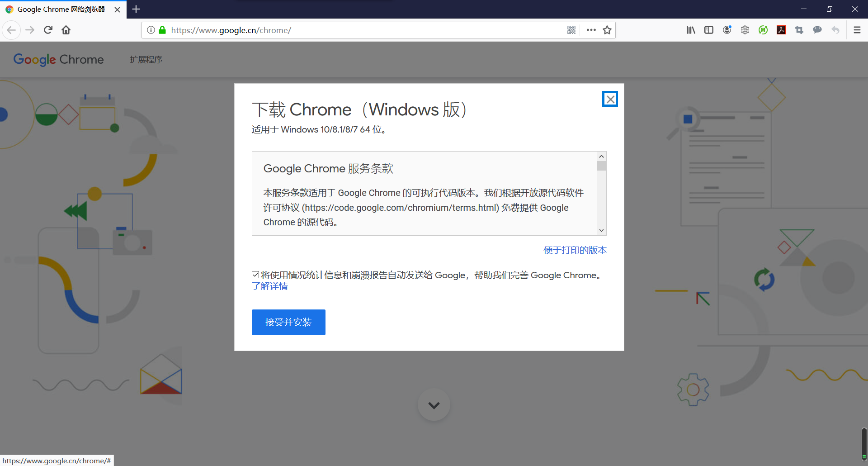Image resolution: width=868 pixels, height=466 pixels.
Task: Toggle the sidebar view icon
Action: pos(708,30)
